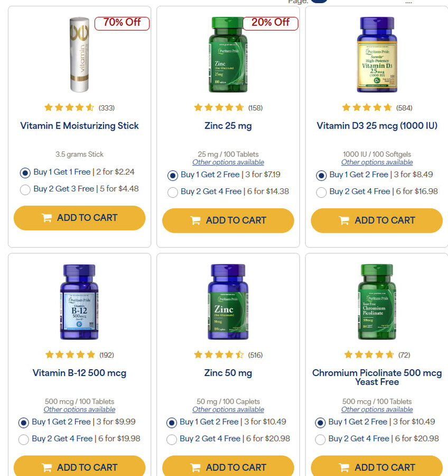This screenshot has height=476, width=448.
Task: Open Other options available under Vitamin B-12
Action: tap(79, 409)
